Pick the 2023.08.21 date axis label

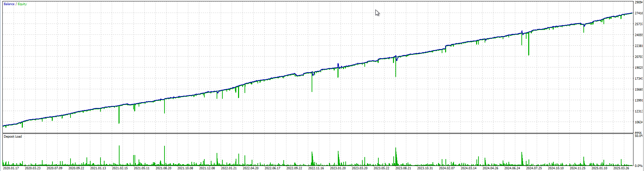[403, 168]
